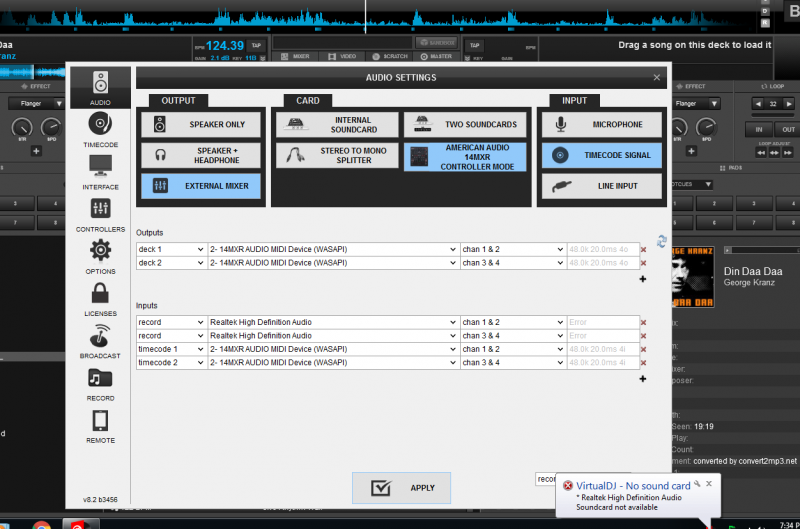Click Din Daa Daa album art thumbnail
Image resolution: width=800 pixels, height=529 pixels.
(692, 277)
